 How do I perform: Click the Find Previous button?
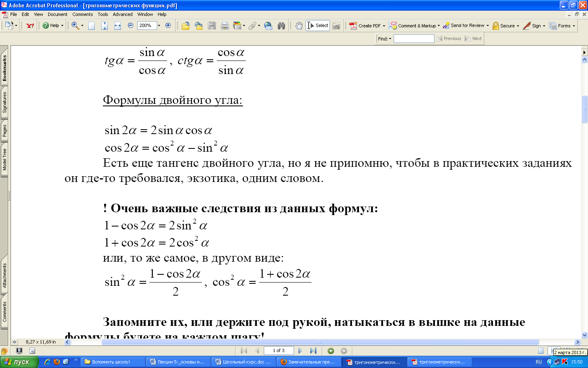click(449, 38)
